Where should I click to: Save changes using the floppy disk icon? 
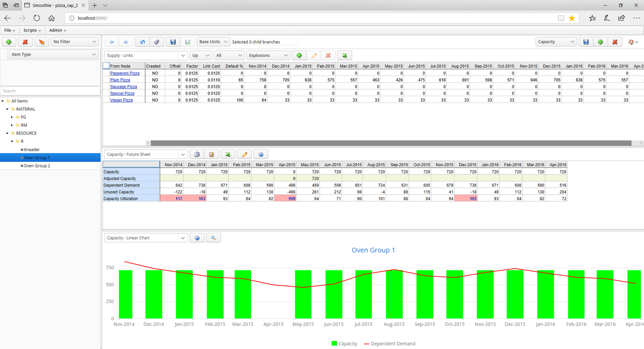point(173,42)
